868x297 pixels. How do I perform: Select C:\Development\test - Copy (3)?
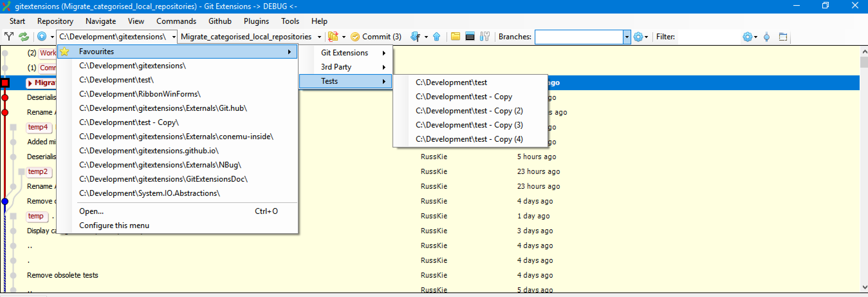(469, 125)
